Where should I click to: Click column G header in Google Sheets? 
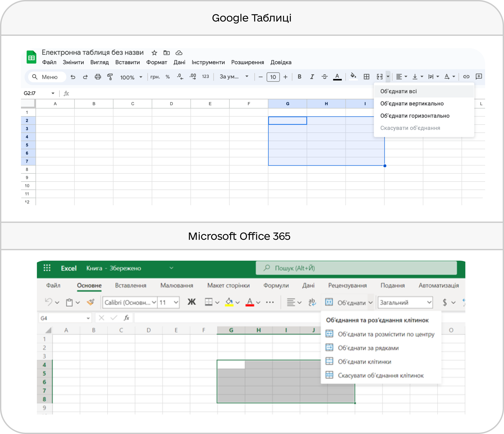click(x=288, y=104)
